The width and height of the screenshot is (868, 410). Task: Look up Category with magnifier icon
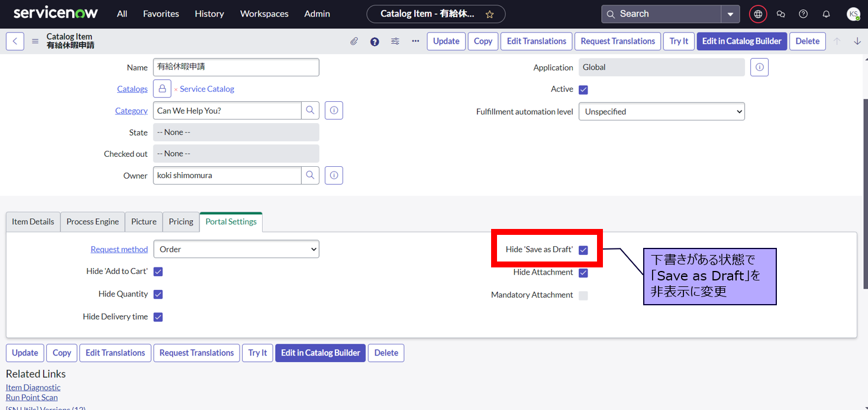(310, 111)
